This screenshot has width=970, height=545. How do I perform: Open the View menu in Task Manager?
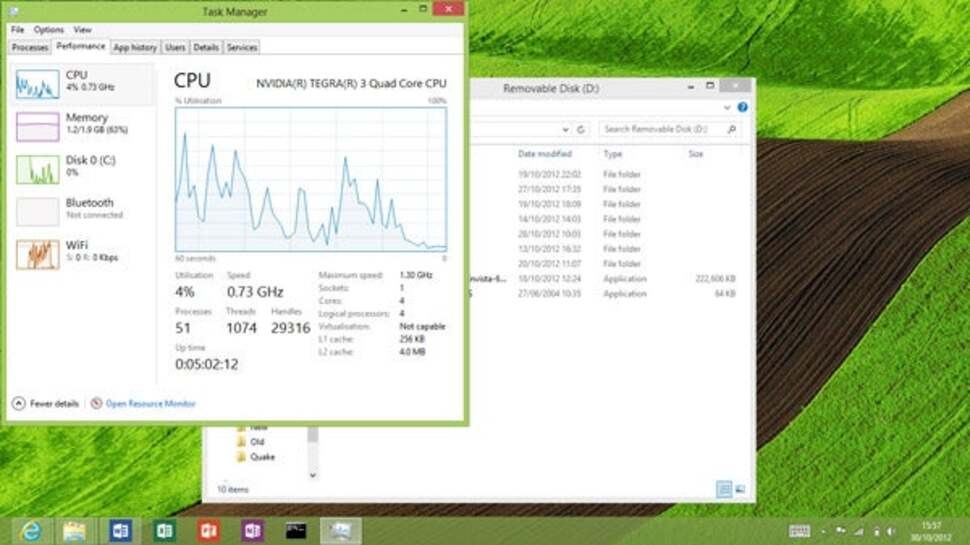[82, 30]
